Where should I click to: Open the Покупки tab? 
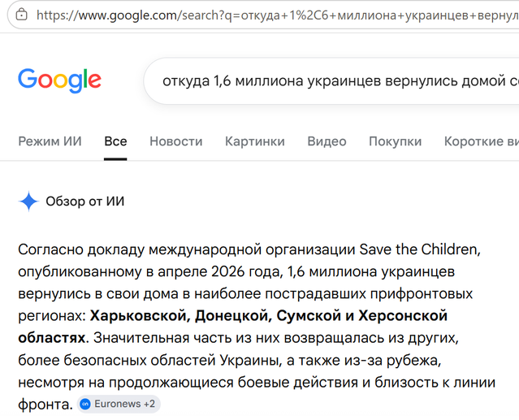click(x=396, y=141)
